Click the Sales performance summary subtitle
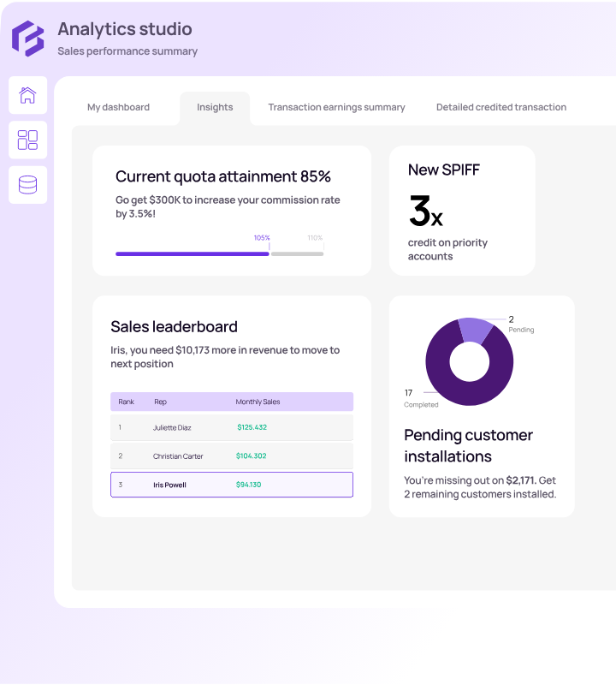The width and height of the screenshot is (616, 685). click(x=127, y=51)
